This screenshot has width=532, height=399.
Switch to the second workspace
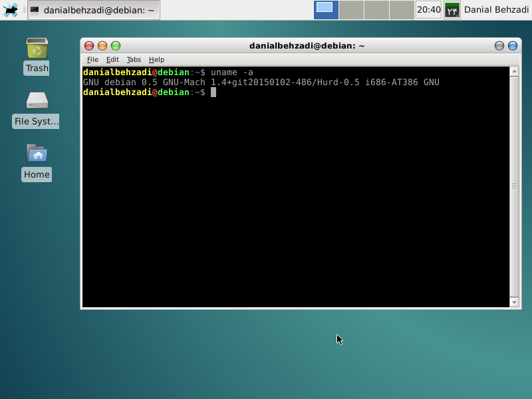(351, 10)
